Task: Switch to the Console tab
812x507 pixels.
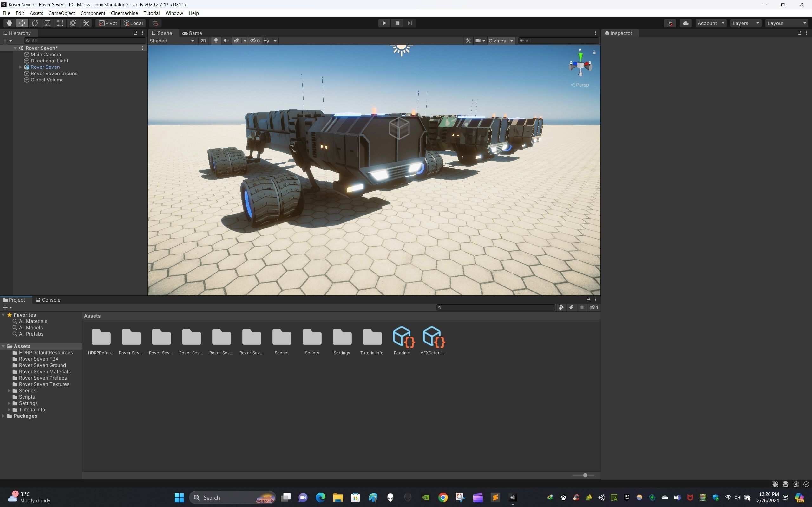Action: [x=48, y=300]
